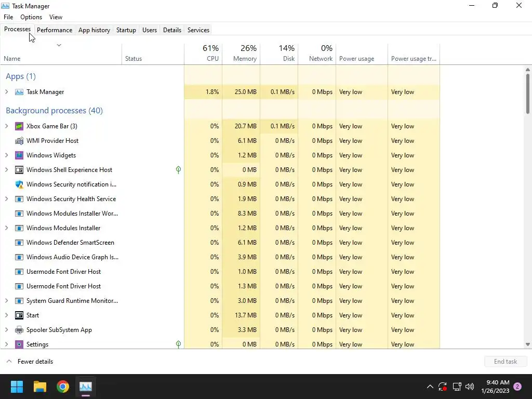Expand the Windows Modules Installer row
This screenshot has height=399, width=532.
tap(6, 229)
